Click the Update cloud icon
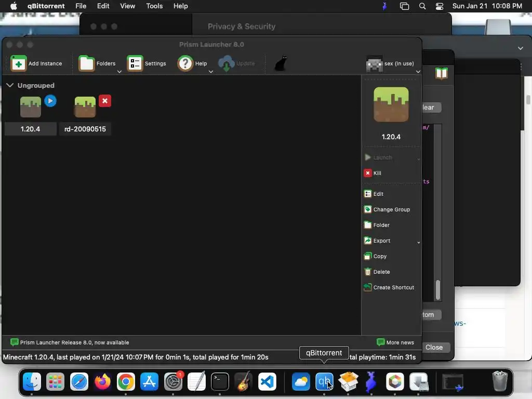This screenshot has height=399, width=532. click(227, 63)
